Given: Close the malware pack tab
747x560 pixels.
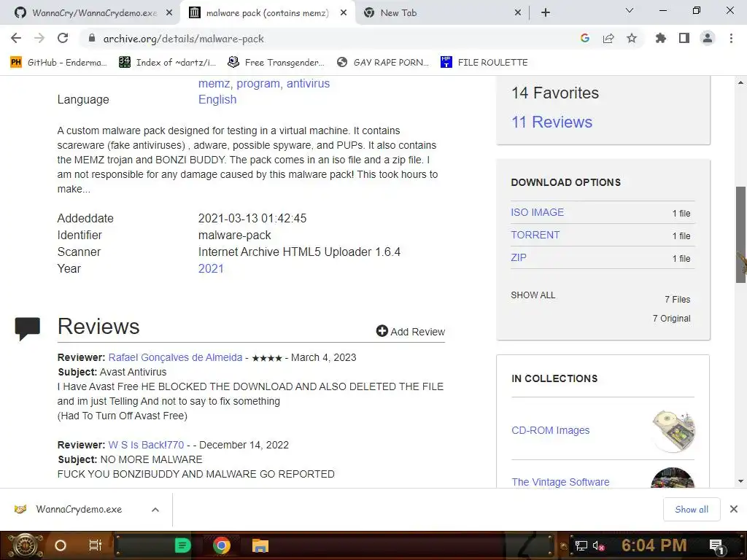Looking at the screenshot, I should (x=344, y=13).
